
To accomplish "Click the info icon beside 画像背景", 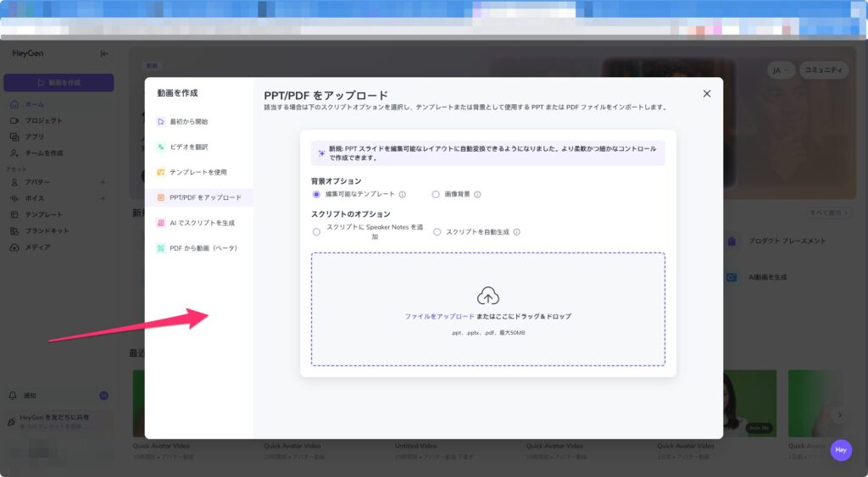I will pos(477,194).
